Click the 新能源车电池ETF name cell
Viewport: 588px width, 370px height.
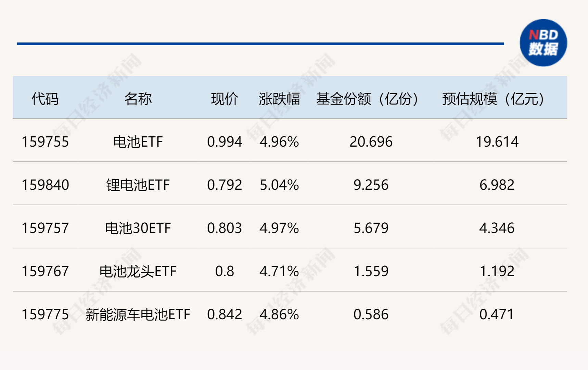(x=138, y=314)
